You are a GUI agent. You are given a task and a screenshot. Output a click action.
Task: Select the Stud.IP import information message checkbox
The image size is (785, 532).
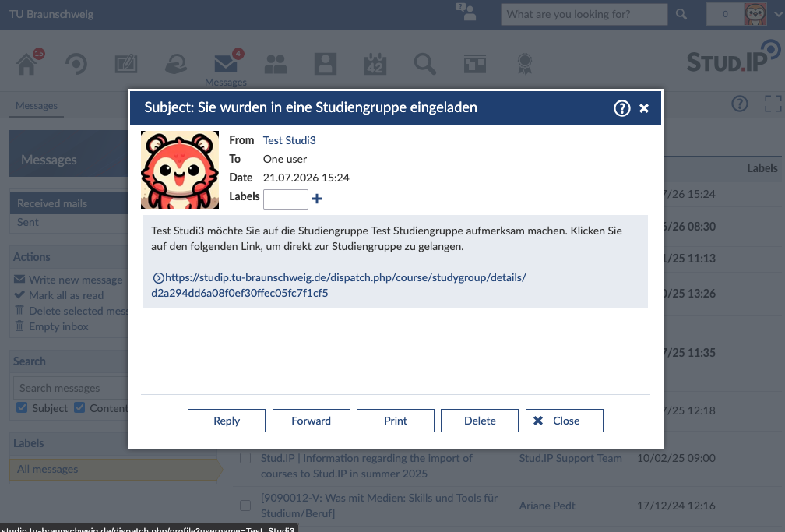tap(245, 458)
